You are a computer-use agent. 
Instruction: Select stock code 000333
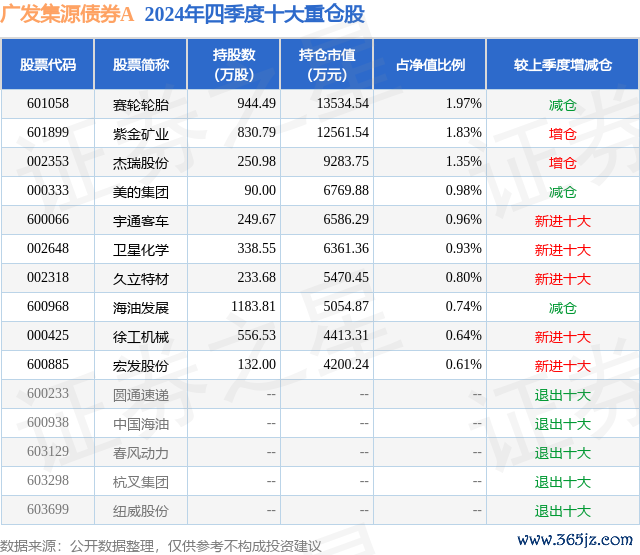pos(48,190)
